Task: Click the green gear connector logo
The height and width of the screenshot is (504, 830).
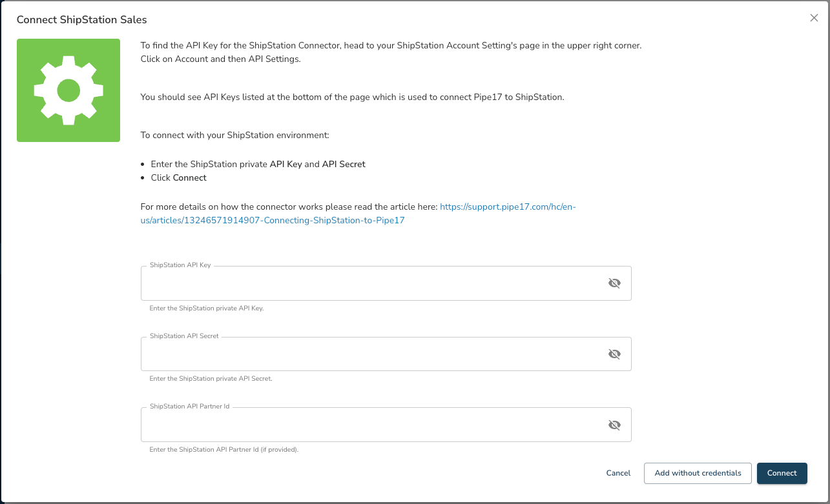Action: [68, 90]
